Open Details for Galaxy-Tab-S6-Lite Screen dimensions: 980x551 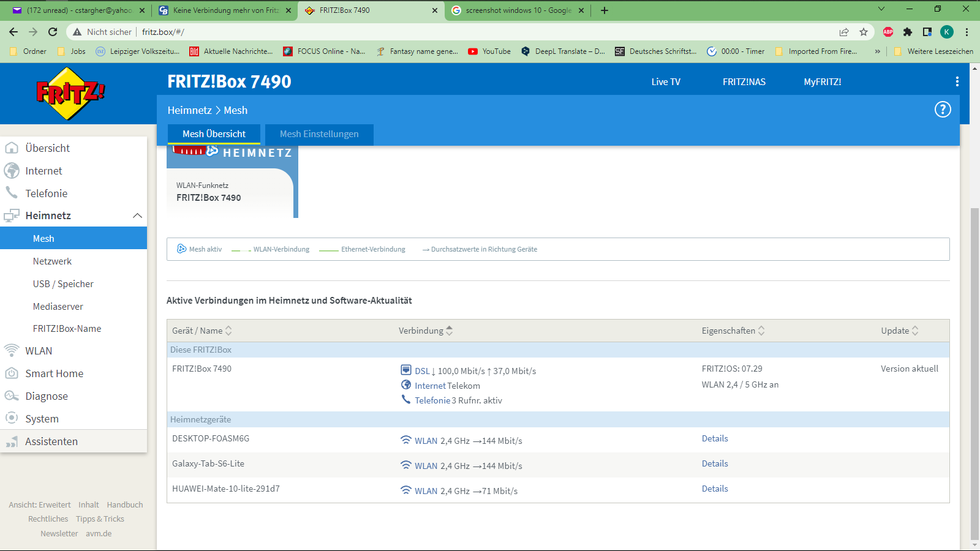tap(715, 463)
